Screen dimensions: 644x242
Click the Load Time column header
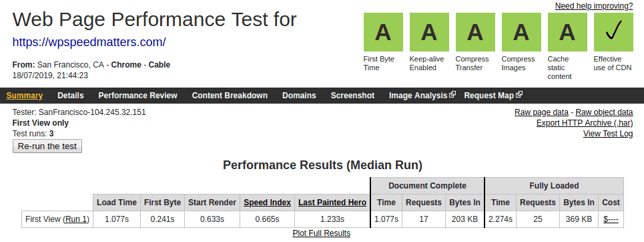tap(117, 203)
